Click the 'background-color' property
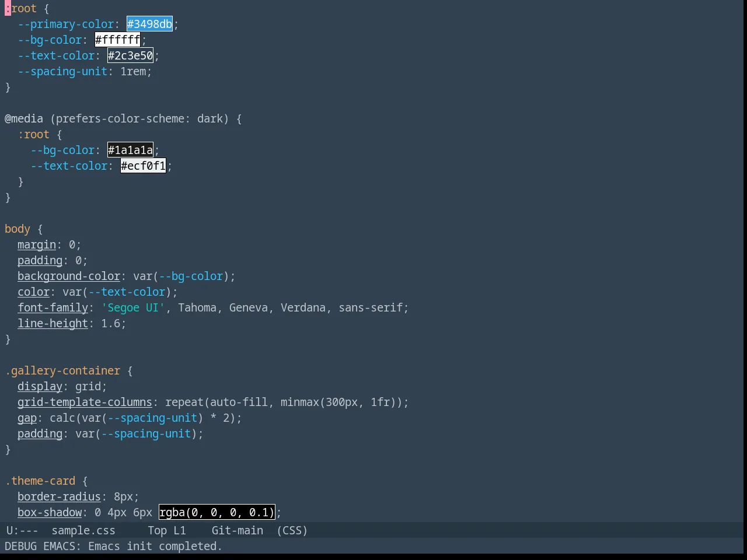747x560 pixels. (x=69, y=276)
